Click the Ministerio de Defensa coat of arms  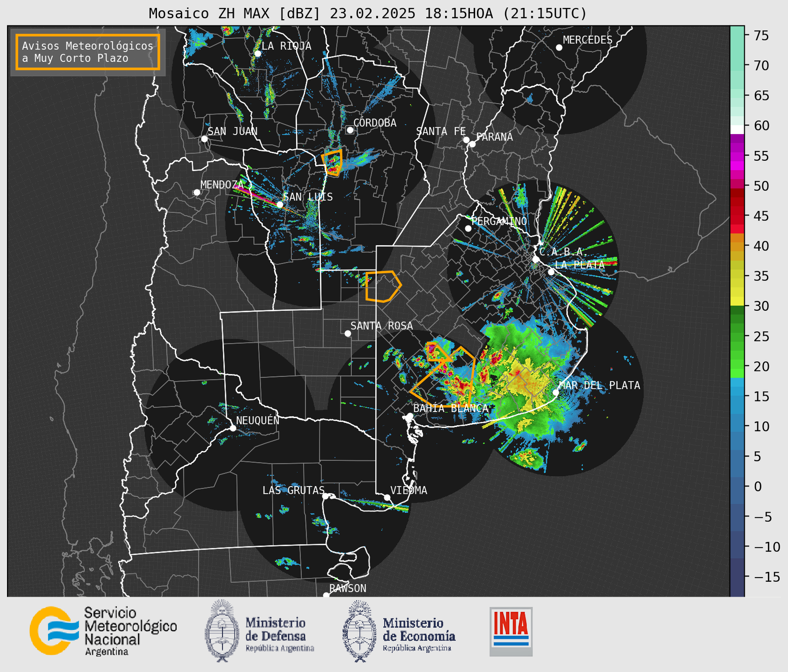click(222, 630)
